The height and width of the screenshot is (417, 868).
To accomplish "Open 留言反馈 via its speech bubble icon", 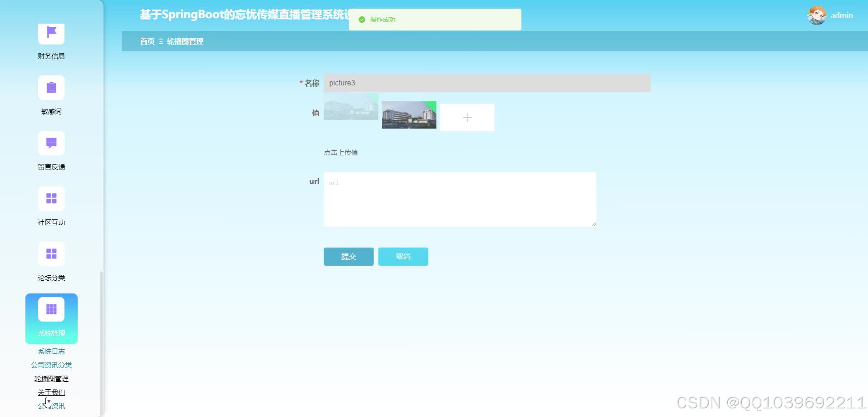I will (51, 143).
